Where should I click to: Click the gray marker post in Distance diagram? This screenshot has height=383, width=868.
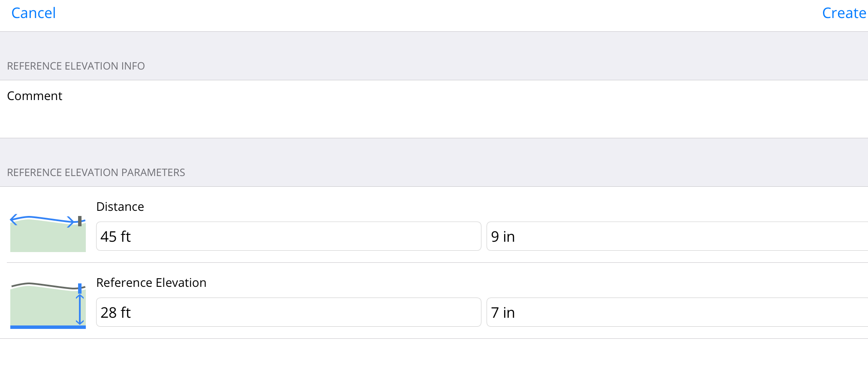[x=80, y=221]
